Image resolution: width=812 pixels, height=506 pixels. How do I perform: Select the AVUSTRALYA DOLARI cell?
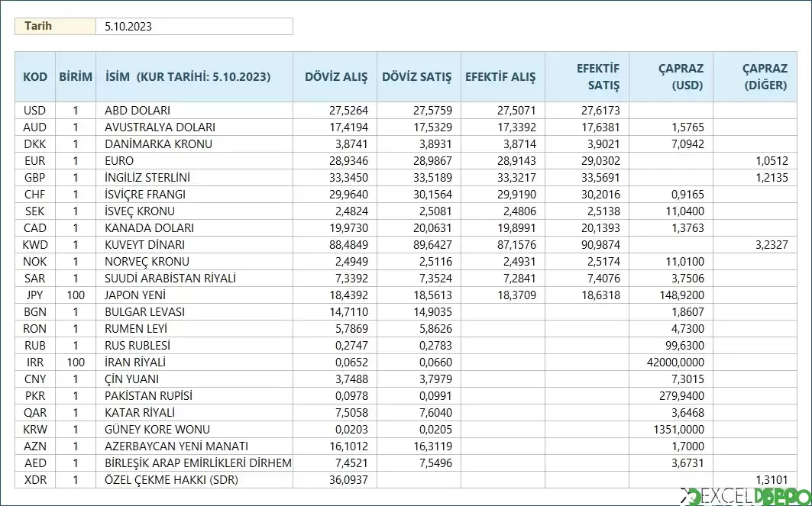(x=194, y=127)
